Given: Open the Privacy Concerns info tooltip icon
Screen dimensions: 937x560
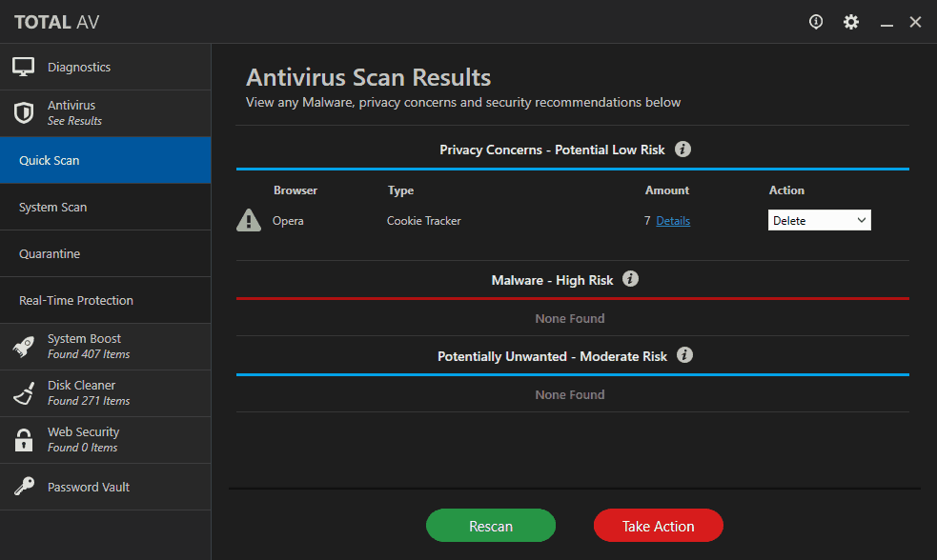Looking at the screenshot, I should pyautogui.click(x=682, y=150).
